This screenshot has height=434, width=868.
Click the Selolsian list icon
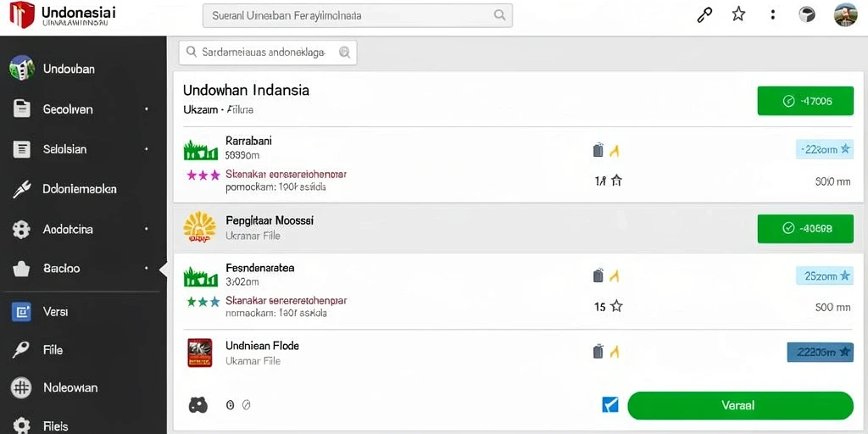[x=21, y=149]
